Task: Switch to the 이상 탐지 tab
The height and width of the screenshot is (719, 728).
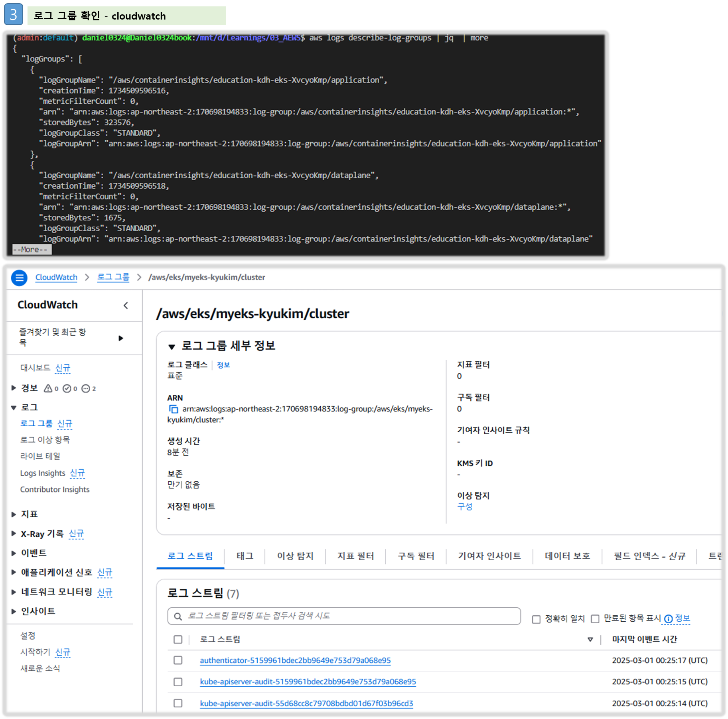Action: 295,556
